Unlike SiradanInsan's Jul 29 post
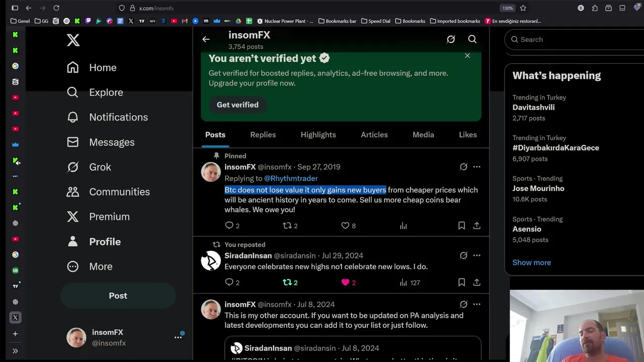Image resolution: width=644 pixels, height=362 pixels. tap(345, 283)
